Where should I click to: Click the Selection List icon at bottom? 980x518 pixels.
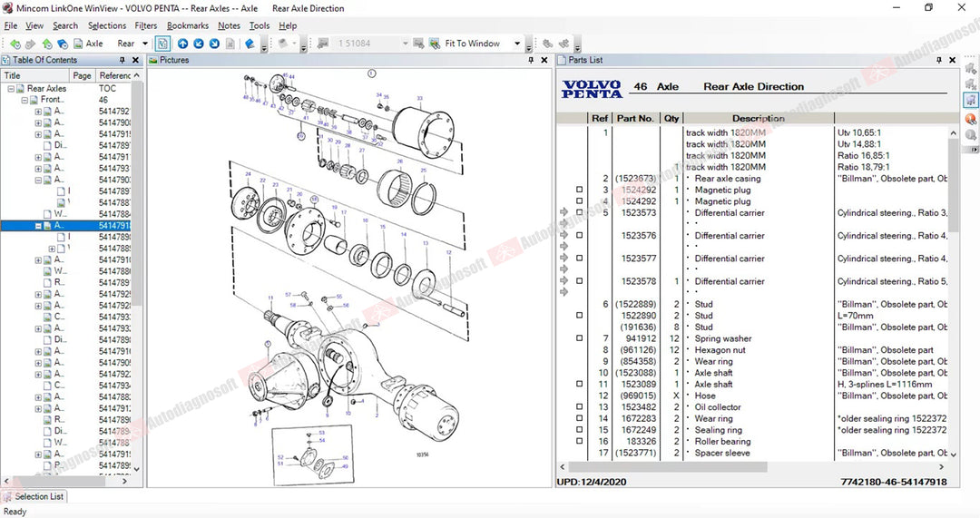[7, 497]
